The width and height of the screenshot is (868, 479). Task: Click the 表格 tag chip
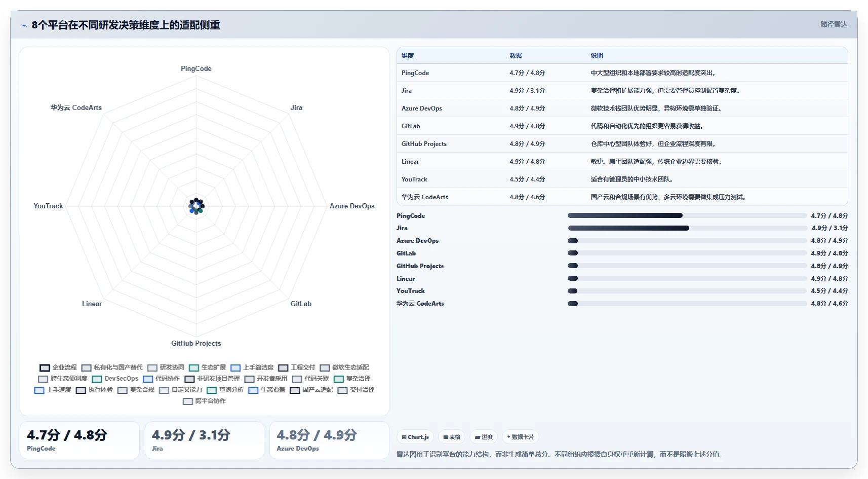tap(452, 437)
